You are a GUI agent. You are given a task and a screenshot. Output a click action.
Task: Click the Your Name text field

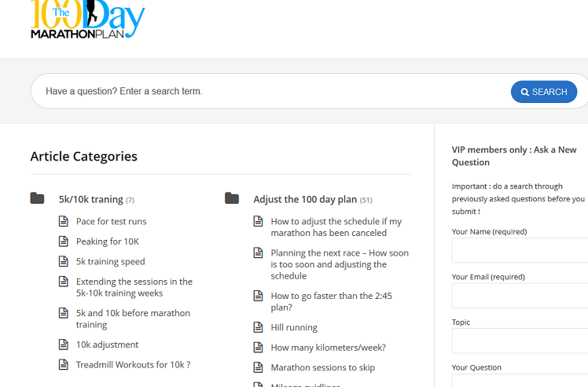click(x=520, y=250)
